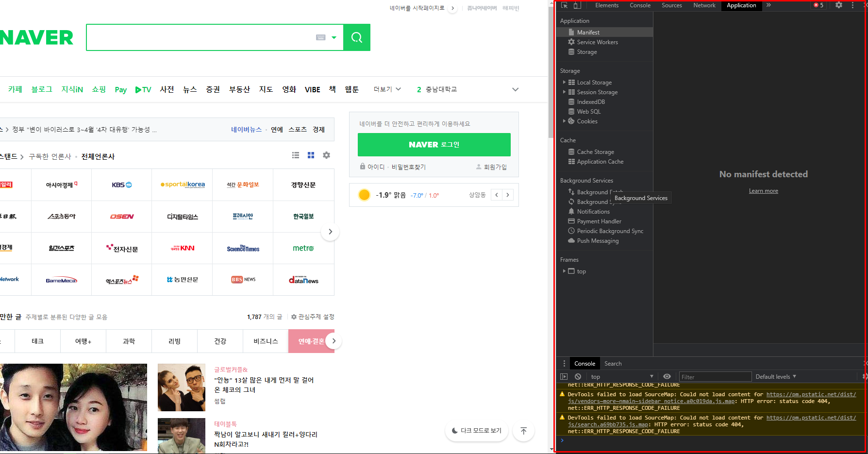Open the KBS publisher logo
This screenshot has width=868, height=454.
pos(121,185)
